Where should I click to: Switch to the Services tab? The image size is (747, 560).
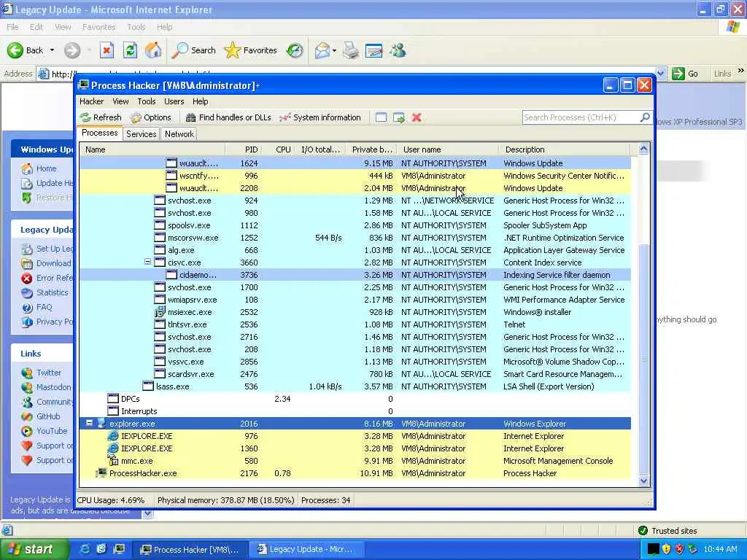click(x=141, y=134)
